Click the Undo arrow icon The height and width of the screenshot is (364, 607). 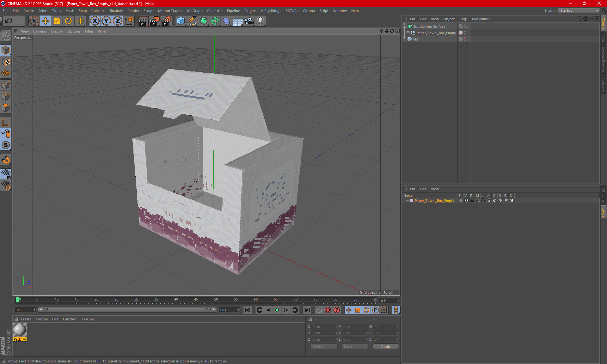point(9,21)
